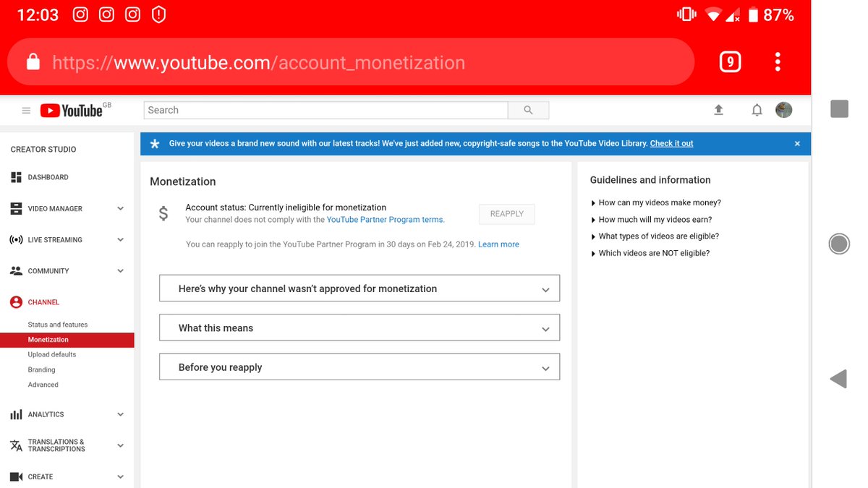
Task: Click the Dashboard grid icon
Action: pyautogui.click(x=16, y=177)
